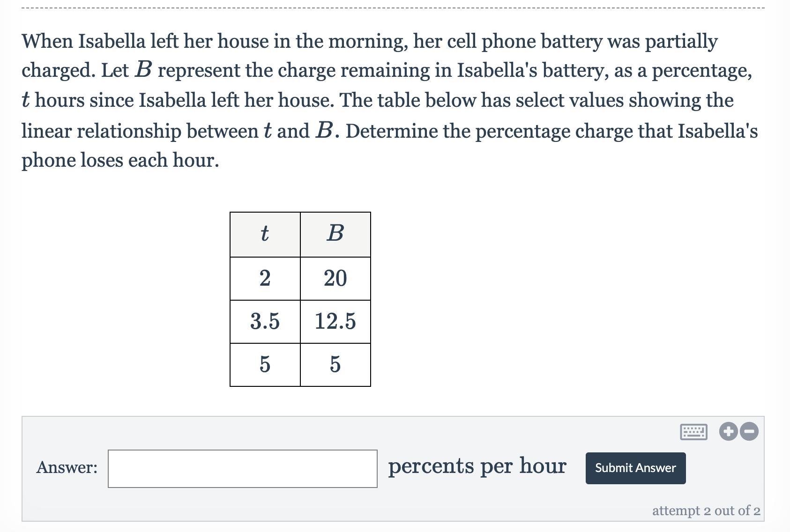
Task: Click the words "phone loses each hour"
Action: tap(119, 160)
